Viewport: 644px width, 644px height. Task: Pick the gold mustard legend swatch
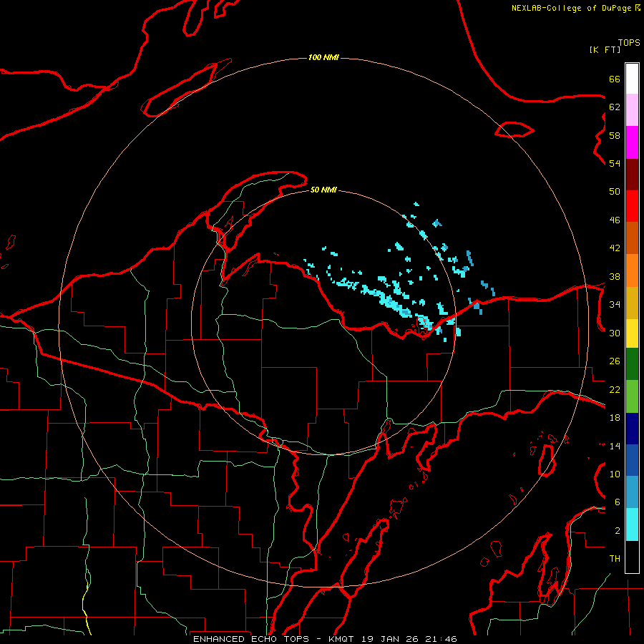[632, 303]
